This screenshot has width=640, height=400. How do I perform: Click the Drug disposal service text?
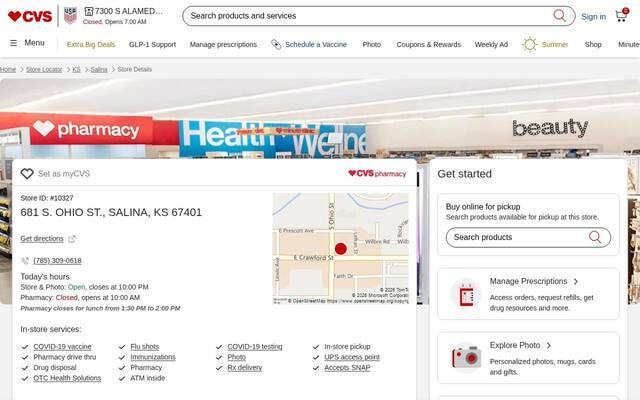55,368
